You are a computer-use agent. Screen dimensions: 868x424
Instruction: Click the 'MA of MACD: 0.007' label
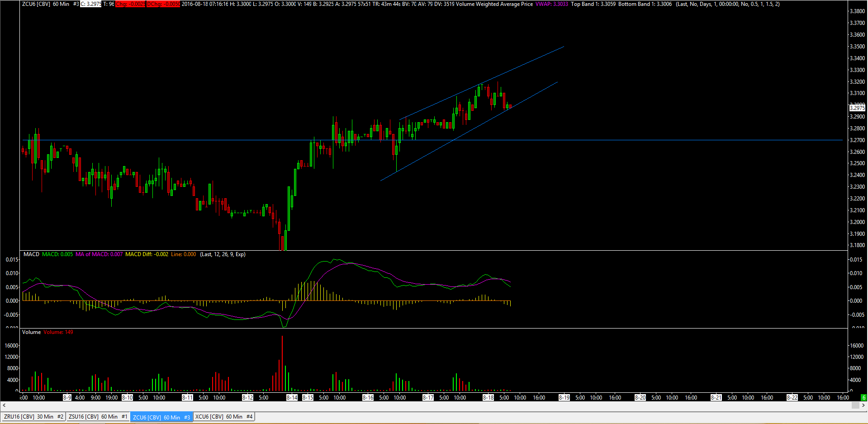click(99, 254)
